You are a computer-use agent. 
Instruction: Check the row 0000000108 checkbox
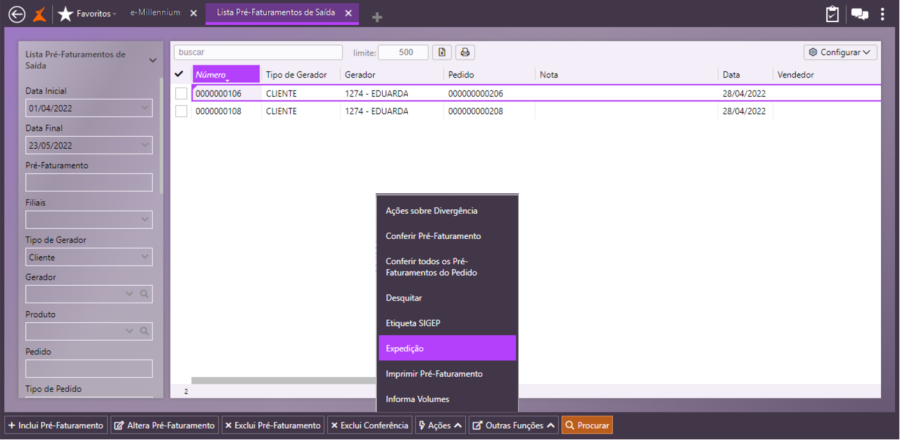click(x=181, y=111)
